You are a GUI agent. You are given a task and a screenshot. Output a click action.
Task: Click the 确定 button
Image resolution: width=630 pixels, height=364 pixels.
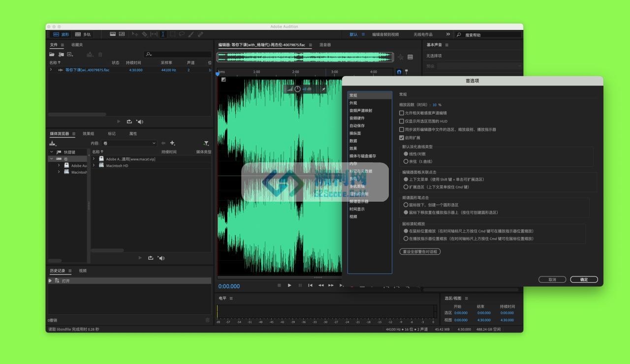pos(584,279)
